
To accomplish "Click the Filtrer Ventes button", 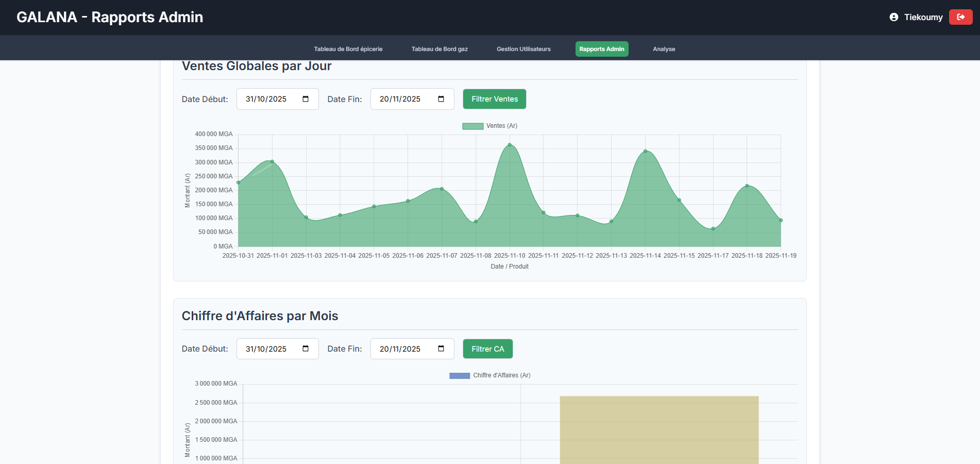I will [x=495, y=99].
